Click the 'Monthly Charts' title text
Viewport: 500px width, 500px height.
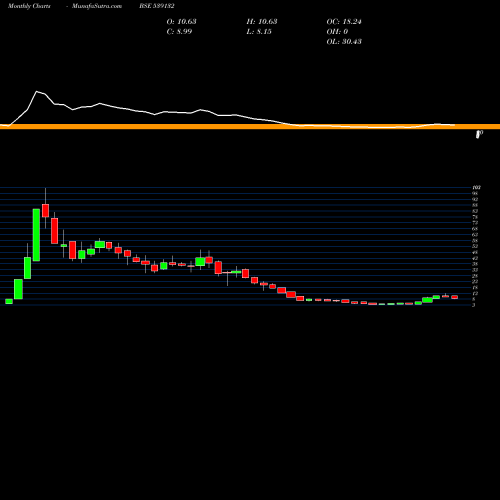point(29,6)
